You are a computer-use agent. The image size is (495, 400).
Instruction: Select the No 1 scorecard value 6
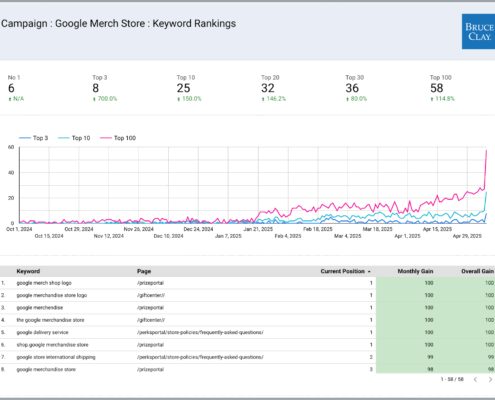pyautogui.click(x=11, y=88)
